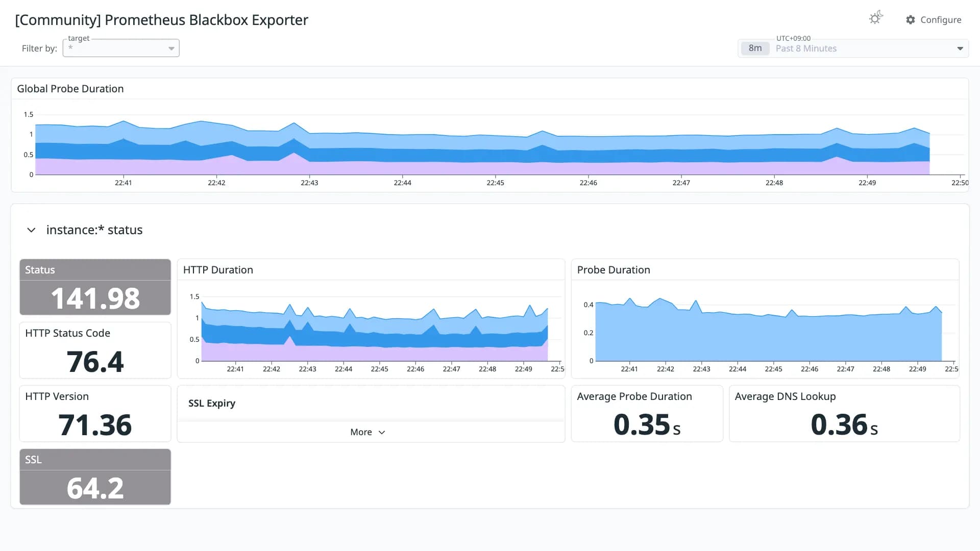Toggle dark mode sun-moon icon
The image size is (980, 551).
coord(876,18)
